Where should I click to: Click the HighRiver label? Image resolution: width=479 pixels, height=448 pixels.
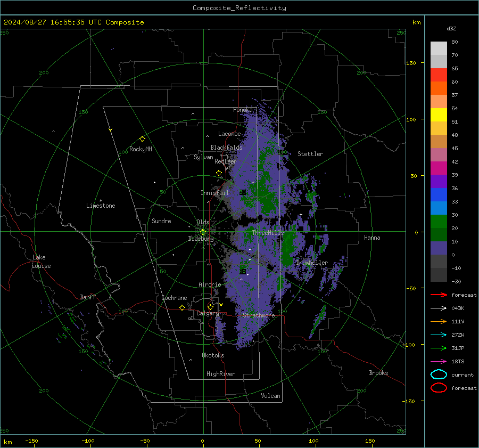coord(221,374)
